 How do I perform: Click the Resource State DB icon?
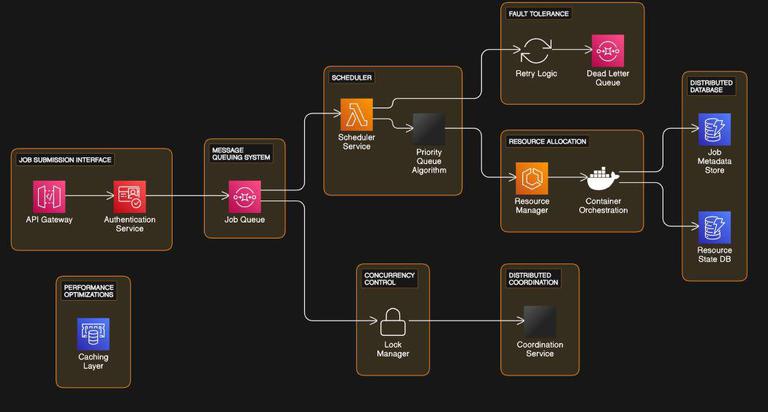point(715,227)
